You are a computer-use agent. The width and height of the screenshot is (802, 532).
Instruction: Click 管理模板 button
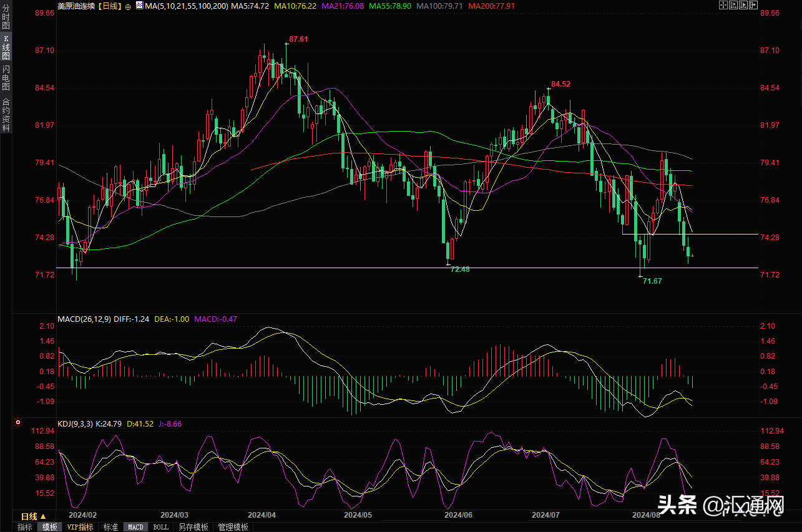233,527
